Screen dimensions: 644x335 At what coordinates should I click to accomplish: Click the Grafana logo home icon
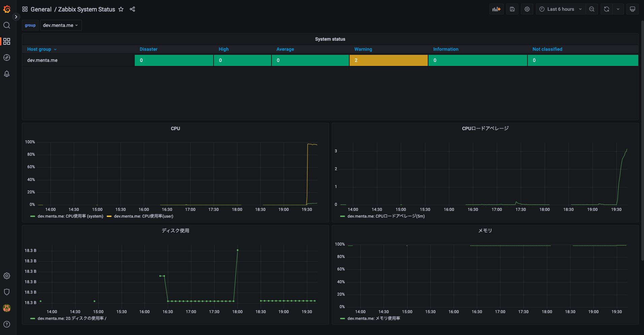[x=7, y=9]
